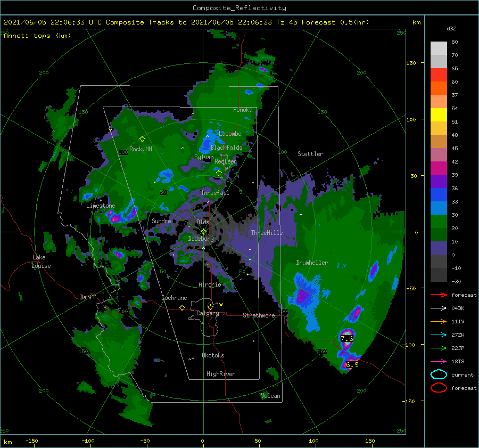Screen dimensions: 479x448
Task: Click the Sundre label
Action: (x=161, y=221)
